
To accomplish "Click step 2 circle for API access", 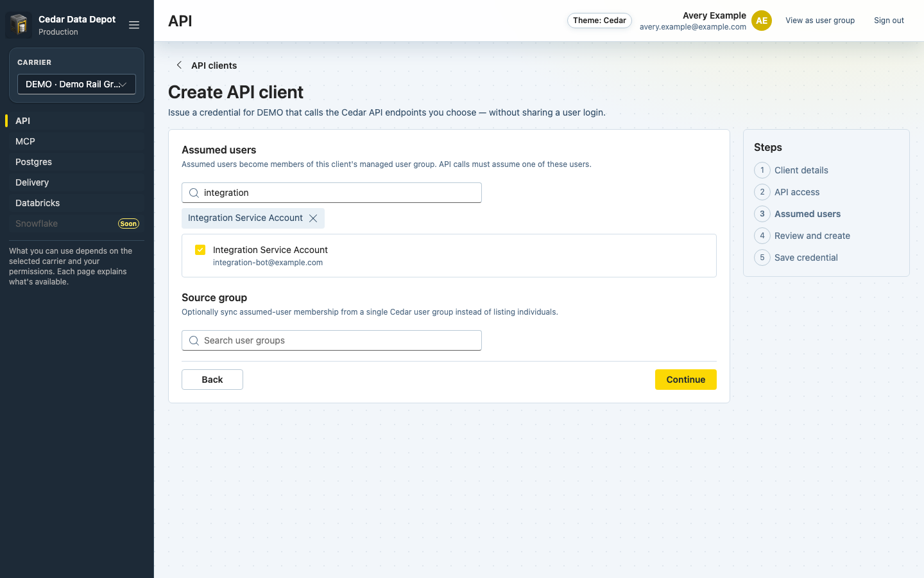I will 762,192.
